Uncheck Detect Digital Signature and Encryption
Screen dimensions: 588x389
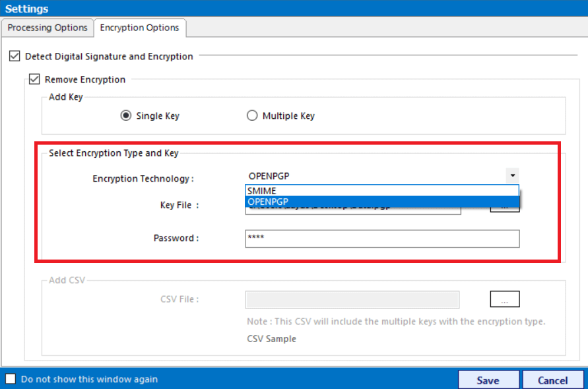click(15, 56)
